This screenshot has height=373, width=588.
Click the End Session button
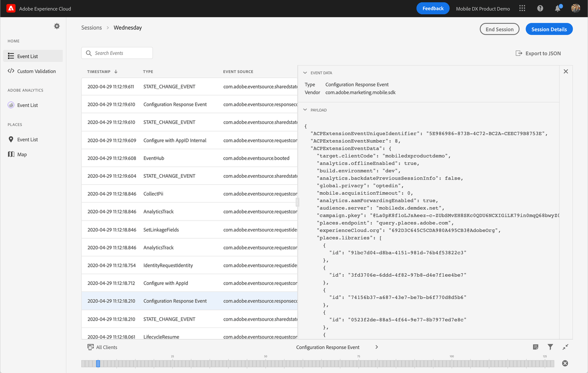tap(499, 29)
